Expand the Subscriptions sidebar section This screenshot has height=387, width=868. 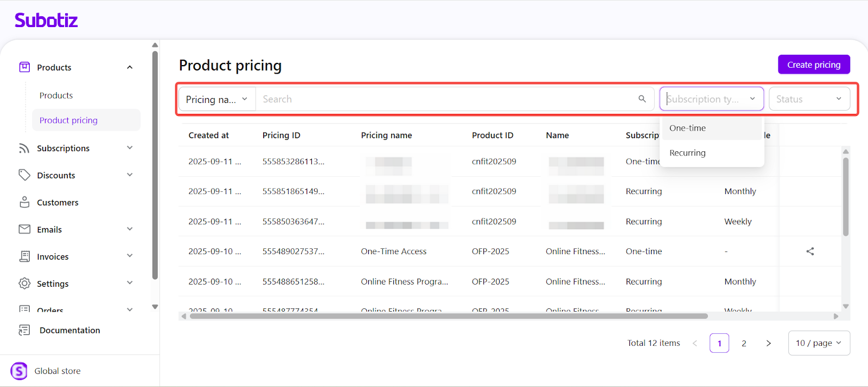130,148
